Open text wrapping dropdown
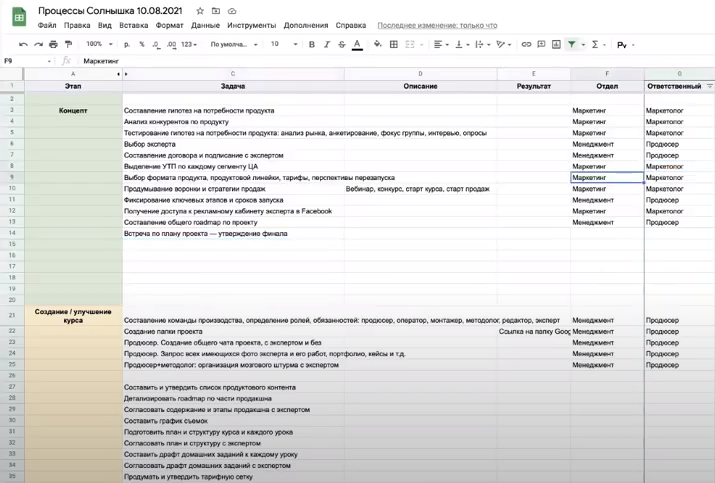Image resolution: width=715 pixels, height=483 pixels. pyautogui.click(x=482, y=44)
